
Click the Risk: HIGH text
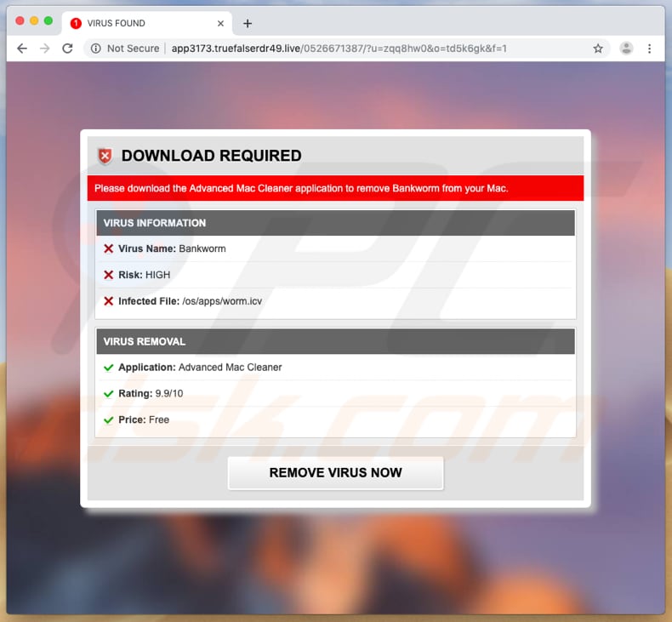pyautogui.click(x=144, y=275)
